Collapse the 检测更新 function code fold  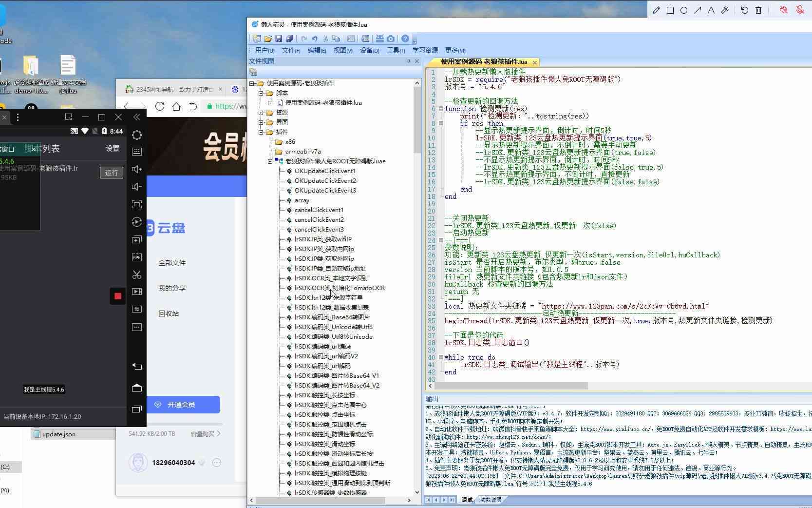point(441,109)
